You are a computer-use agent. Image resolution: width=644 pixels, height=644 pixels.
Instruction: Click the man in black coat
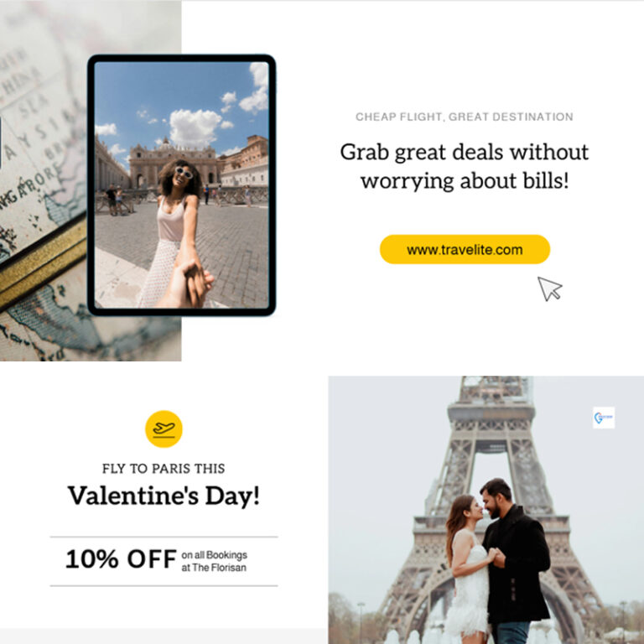pyautogui.click(x=515, y=561)
